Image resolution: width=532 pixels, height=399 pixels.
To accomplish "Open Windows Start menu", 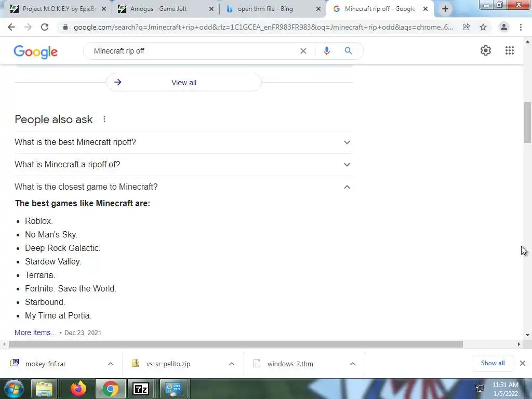I will [x=13, y=389].
